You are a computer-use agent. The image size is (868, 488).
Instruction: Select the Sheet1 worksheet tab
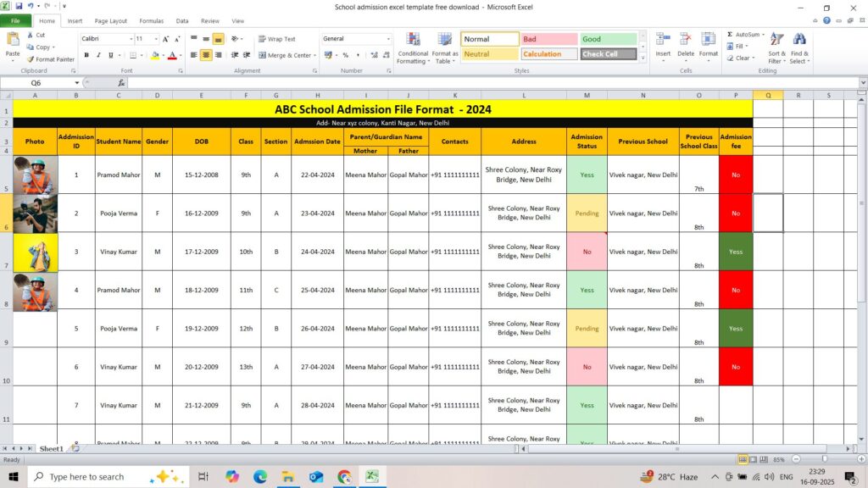51,448
